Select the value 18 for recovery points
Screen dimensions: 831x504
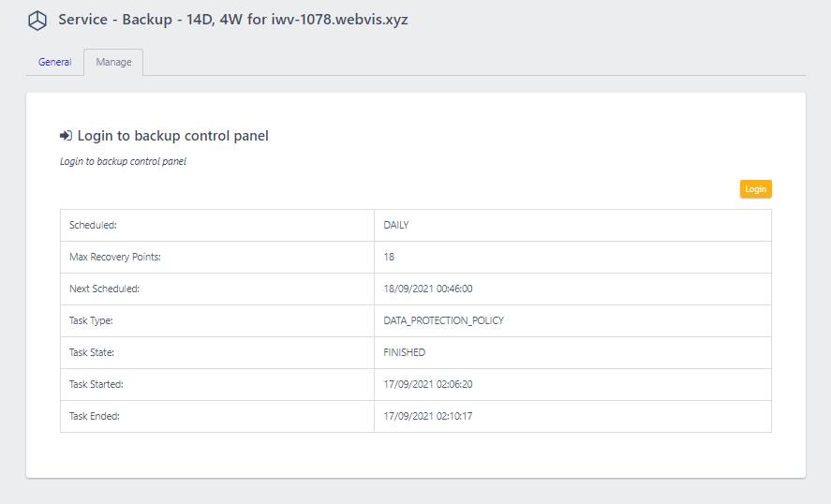[x=389, y=257]
